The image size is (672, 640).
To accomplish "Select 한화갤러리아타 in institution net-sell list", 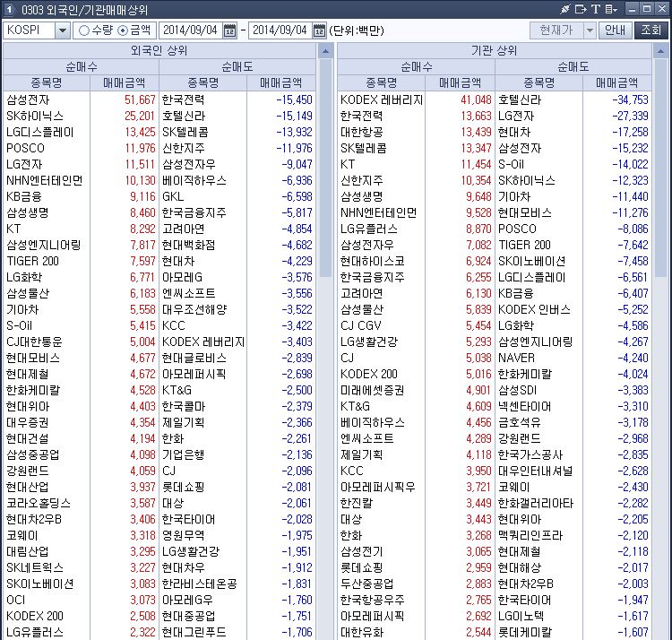I will point(536,503).
